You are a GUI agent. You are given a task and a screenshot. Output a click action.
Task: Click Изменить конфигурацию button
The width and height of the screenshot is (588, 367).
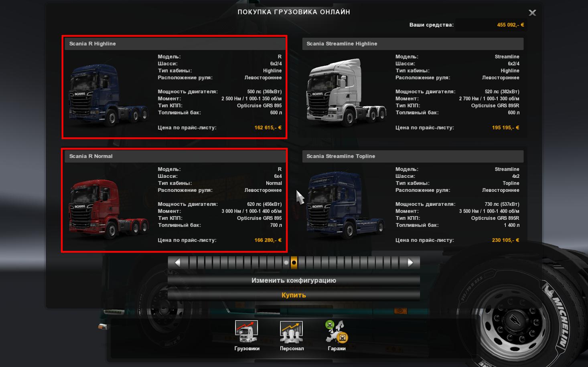[294, 280]
